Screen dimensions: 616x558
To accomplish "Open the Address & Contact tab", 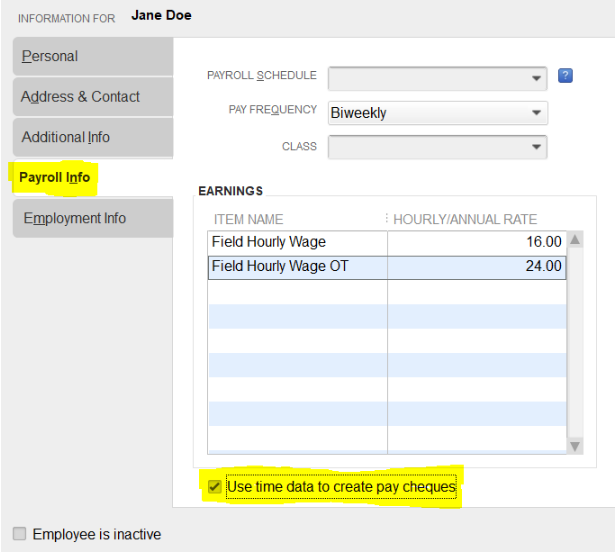I will click(x=93, y=97).
